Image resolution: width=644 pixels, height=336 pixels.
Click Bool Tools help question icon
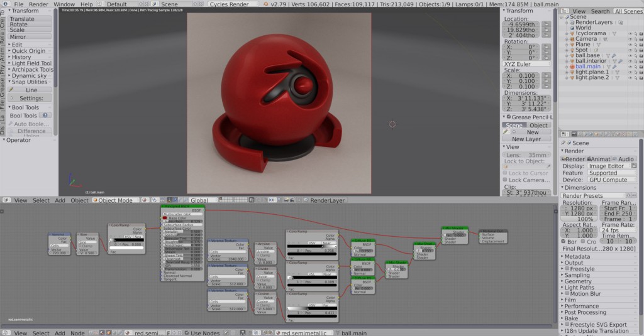[45, 116]
